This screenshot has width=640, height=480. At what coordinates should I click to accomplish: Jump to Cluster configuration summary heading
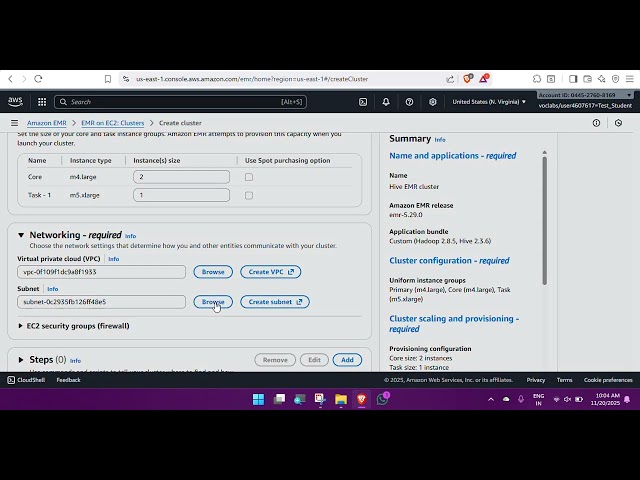[x=449, y=260]
